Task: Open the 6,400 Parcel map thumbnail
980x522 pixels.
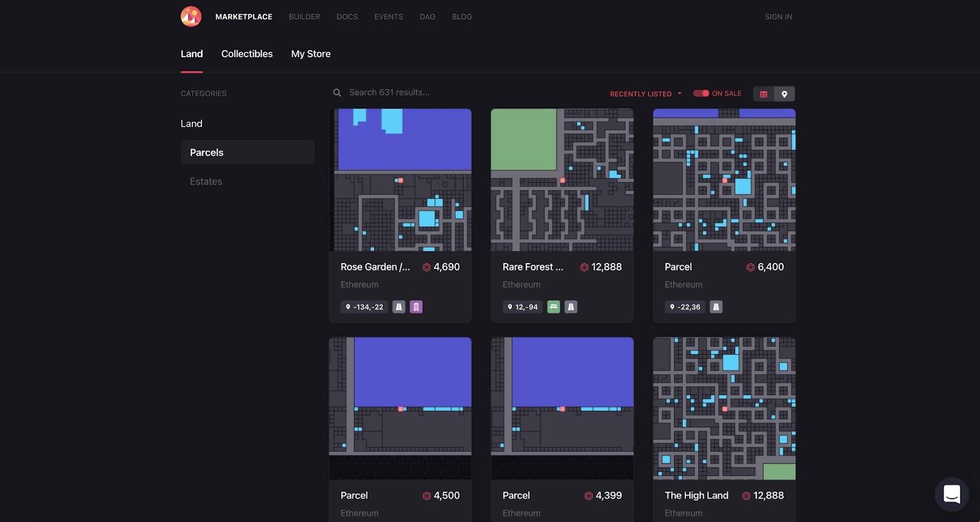Action: click(725, 180)
